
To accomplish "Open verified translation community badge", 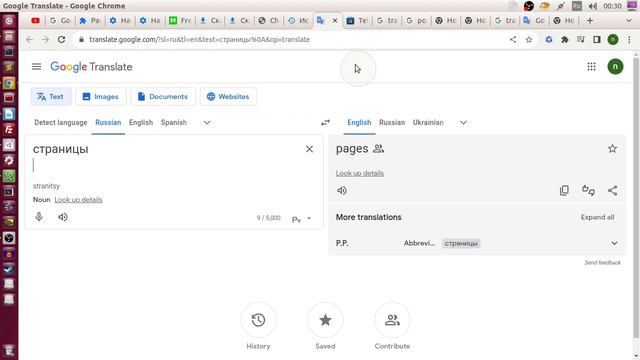I will pos(378,149).
